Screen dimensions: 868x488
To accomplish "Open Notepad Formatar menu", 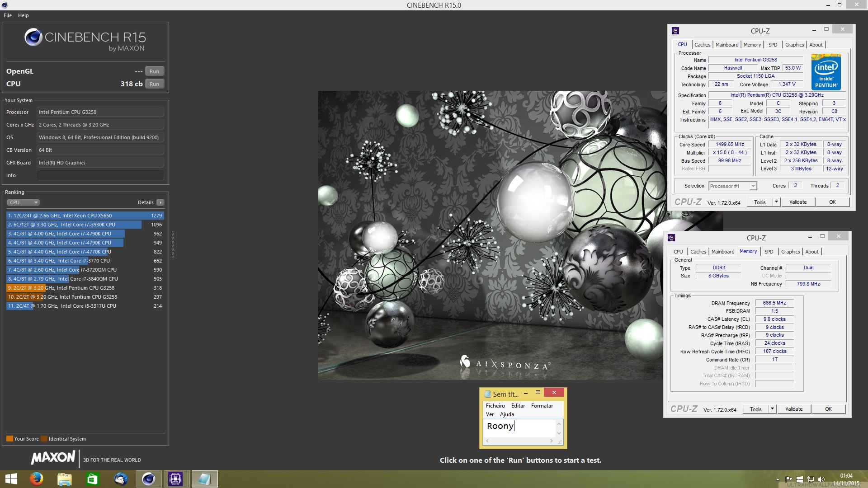I will (x=542, y=406).
